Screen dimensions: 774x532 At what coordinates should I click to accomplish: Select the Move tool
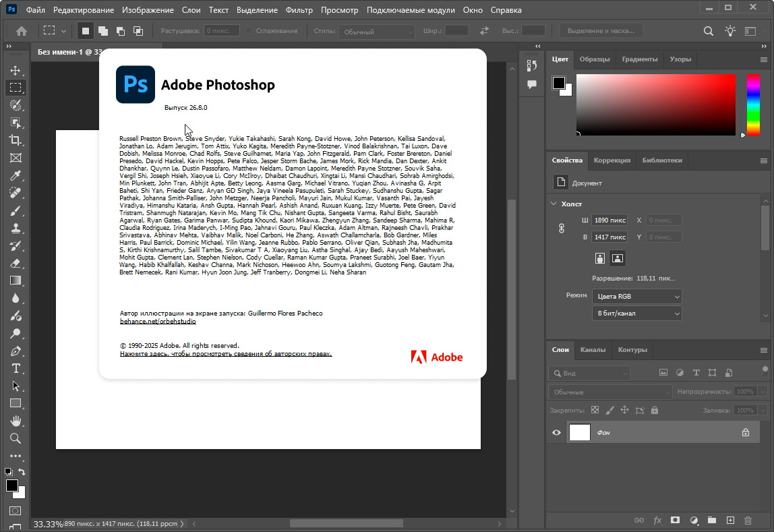[x=16, y=70]
